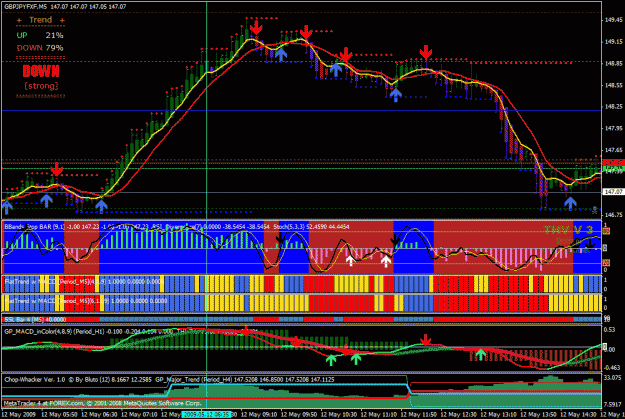
Task: Click the white 147.07 current price tag
Action: 613,192
